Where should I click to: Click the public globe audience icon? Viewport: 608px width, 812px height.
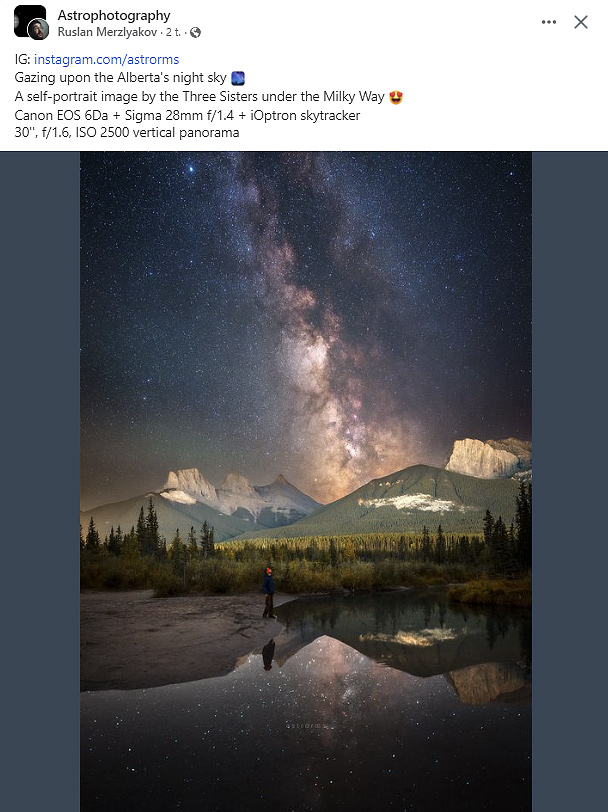195,33
